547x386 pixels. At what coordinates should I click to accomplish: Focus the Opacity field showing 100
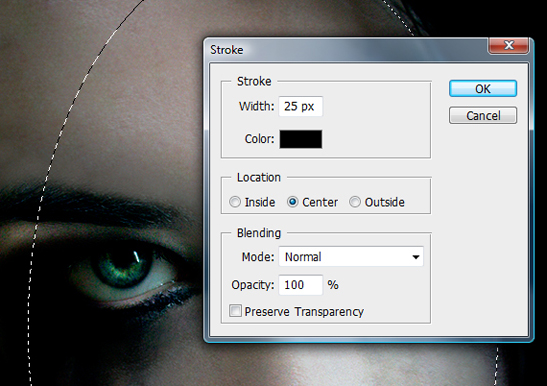(300, 285)
